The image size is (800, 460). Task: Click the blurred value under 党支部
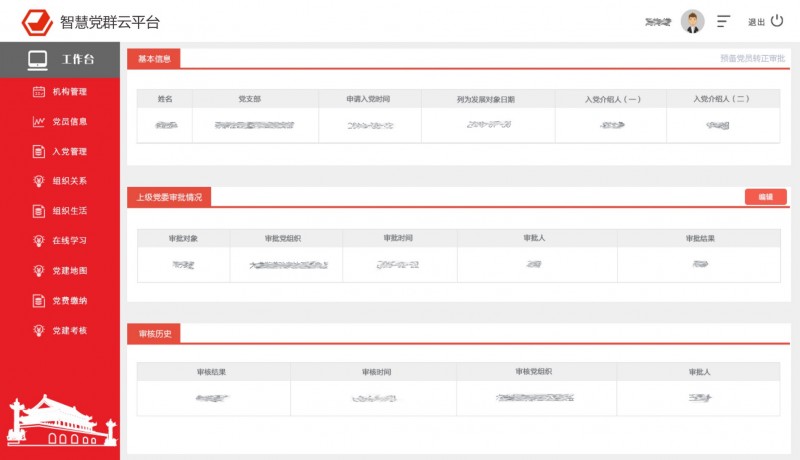[254, 125]
